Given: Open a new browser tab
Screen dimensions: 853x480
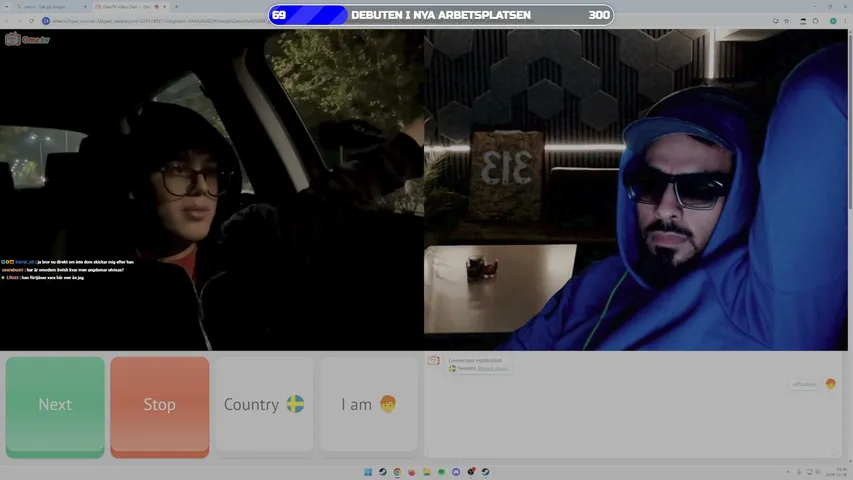Looking at the screenshot, I should [x=176, y=7].
